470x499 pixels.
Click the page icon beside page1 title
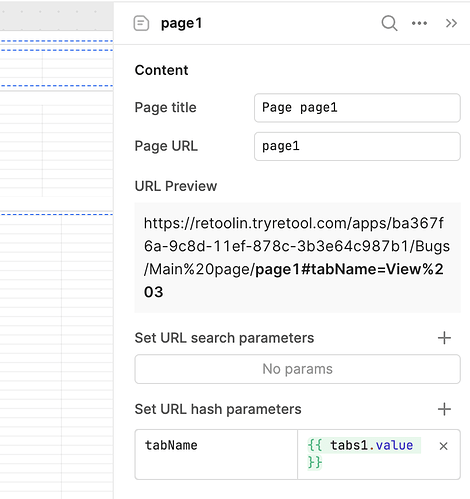(141, 23)
